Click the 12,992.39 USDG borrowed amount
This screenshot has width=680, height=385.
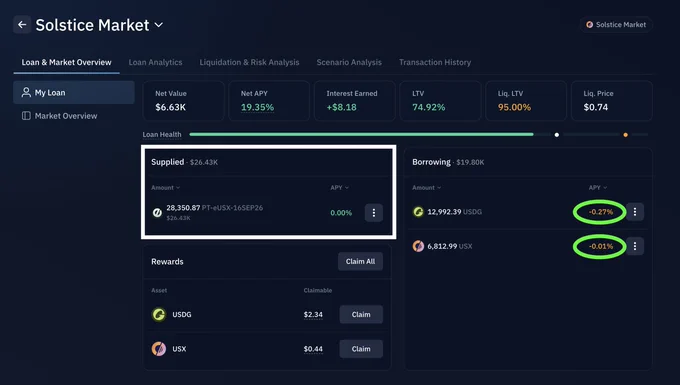454,212
